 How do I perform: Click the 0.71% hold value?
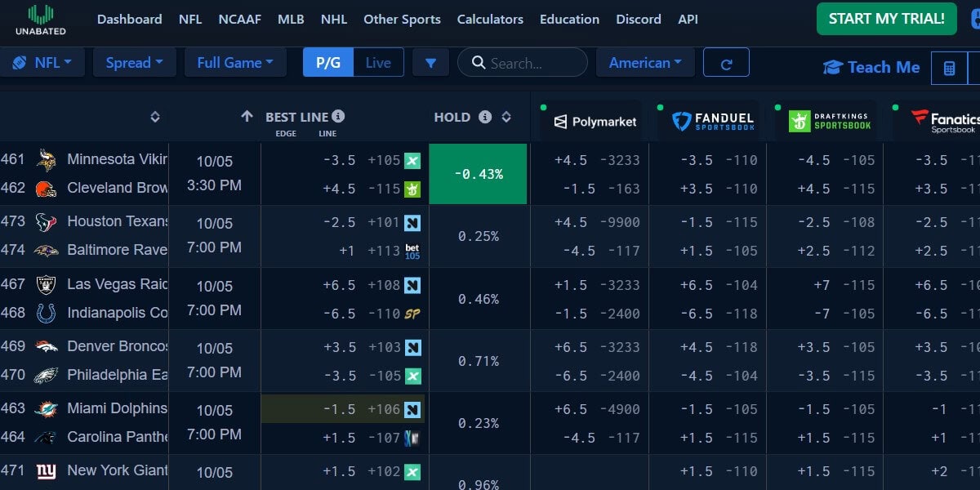tap(478, 361)
